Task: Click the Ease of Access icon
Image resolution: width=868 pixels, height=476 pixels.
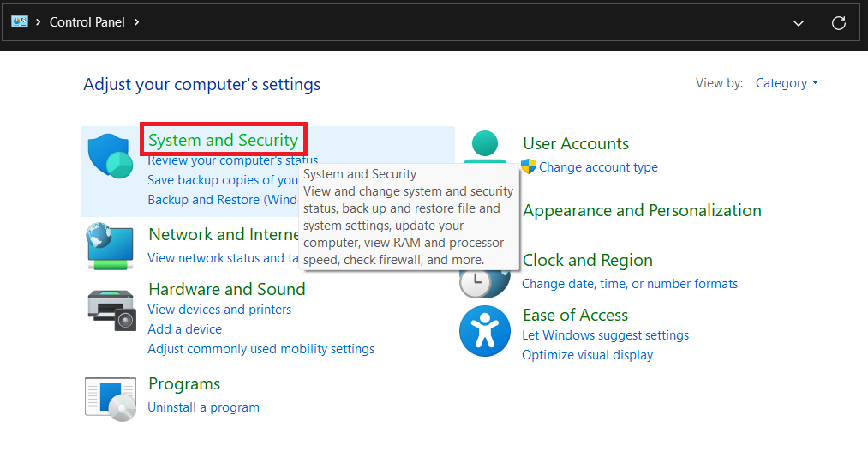Action: (x=485, y=331)
